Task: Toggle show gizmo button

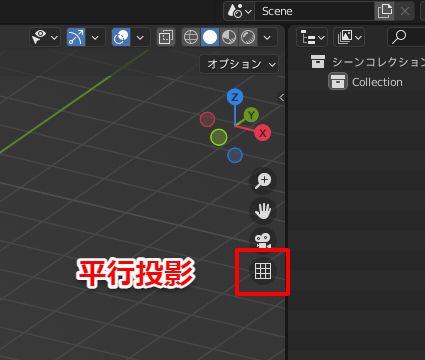Action: click(76, 37)
